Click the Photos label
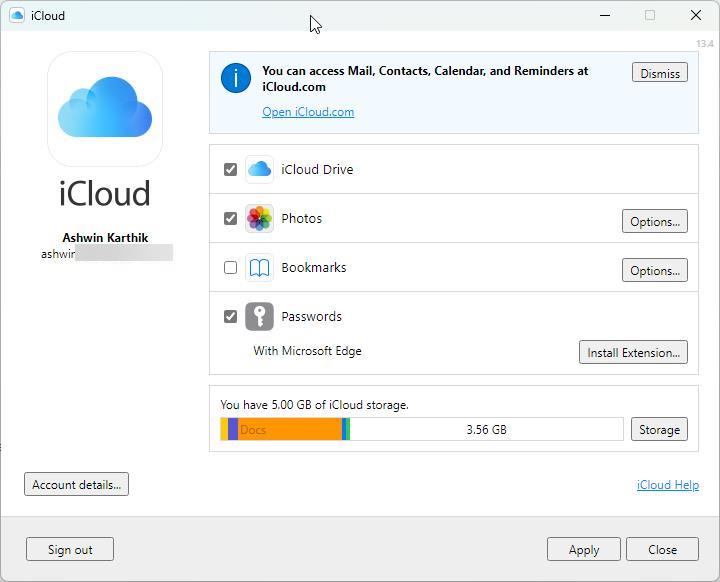Screen dimensions: 720x582 (301, 218)
